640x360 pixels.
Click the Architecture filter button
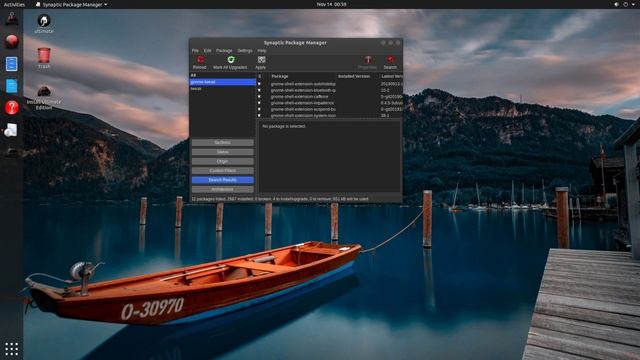pyautogui.click(x=222, y=189)
